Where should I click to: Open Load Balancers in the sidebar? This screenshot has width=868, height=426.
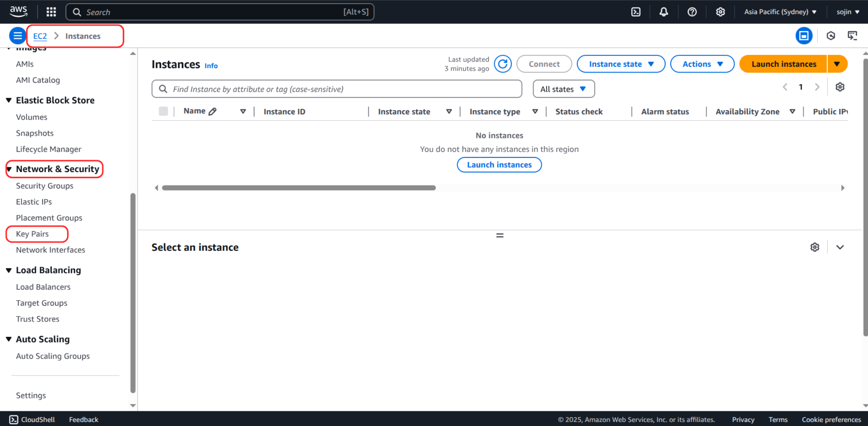pos(43,287)
